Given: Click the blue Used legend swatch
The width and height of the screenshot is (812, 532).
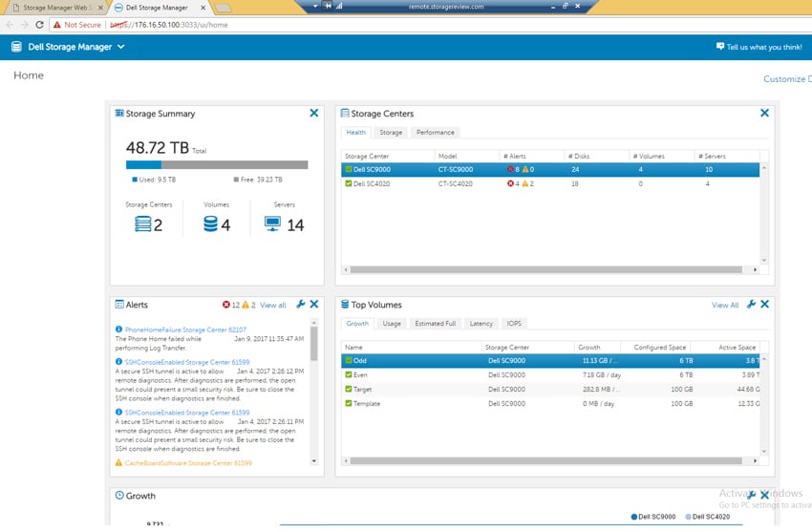Looking at the screenshot, I should 135,180.
